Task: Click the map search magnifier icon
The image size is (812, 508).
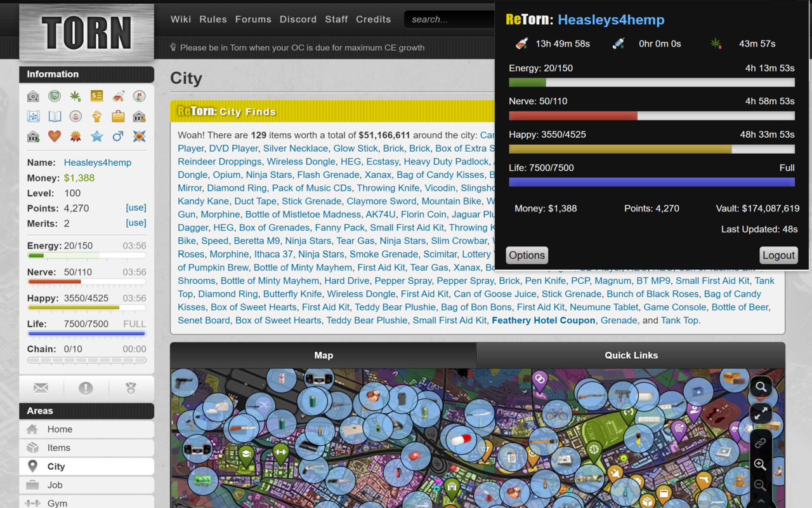Action: pyautogui.click(x=761, y=387)
